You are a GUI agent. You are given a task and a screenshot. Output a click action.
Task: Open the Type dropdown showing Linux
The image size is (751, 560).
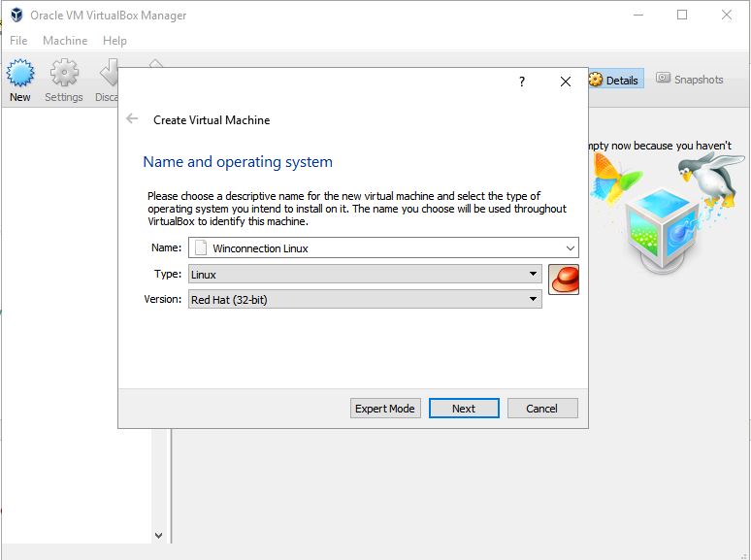[365, 274]
